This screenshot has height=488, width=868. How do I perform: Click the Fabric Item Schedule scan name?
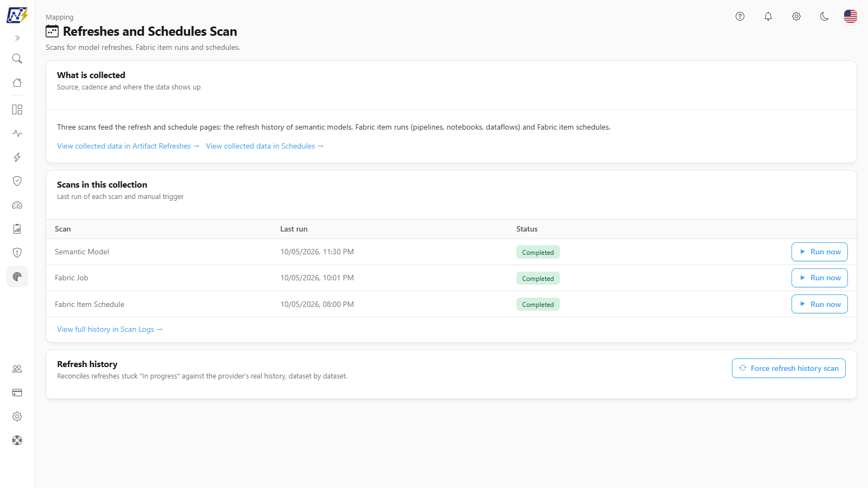click(x=90, y=304)
